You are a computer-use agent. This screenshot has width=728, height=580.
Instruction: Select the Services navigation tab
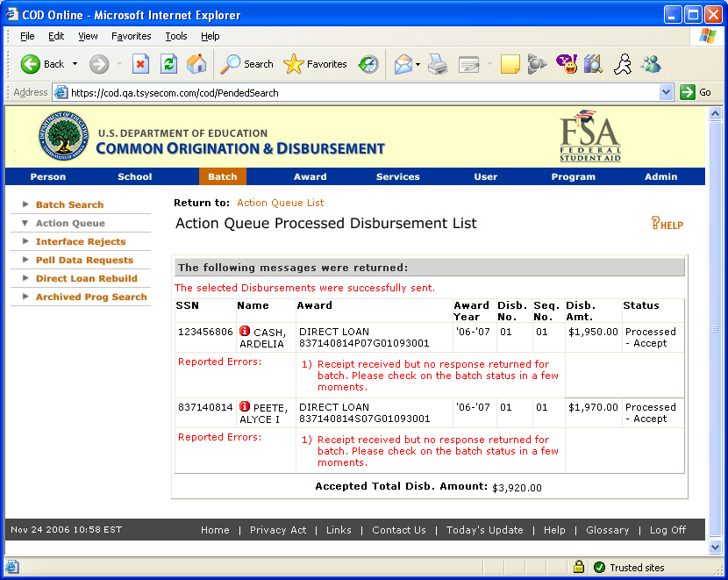click(x=397, y=176)
